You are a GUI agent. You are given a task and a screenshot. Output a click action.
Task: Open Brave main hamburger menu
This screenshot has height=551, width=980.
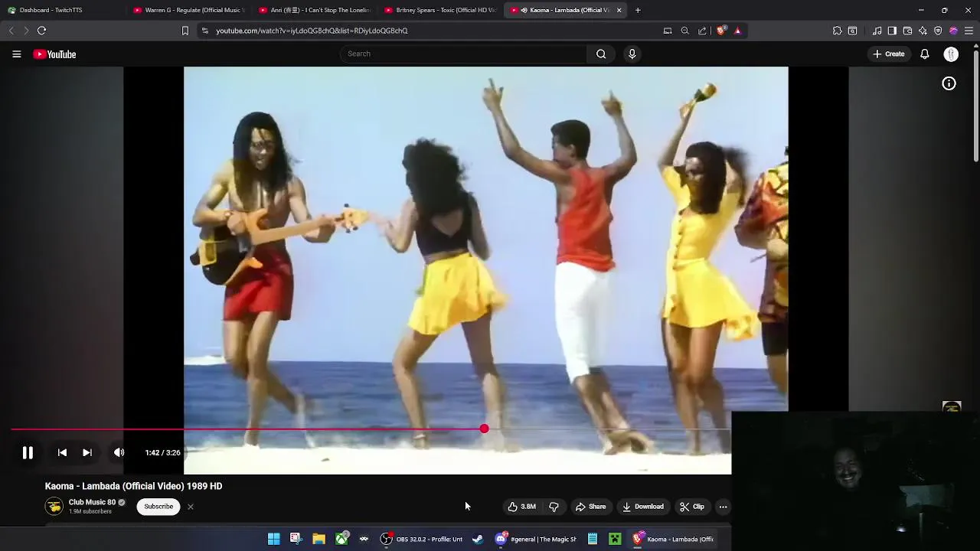pos(969,31)
